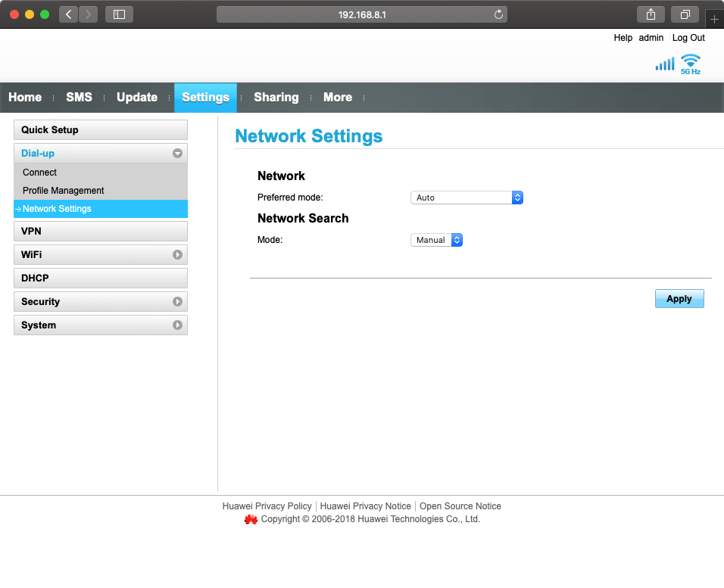Click the signal strength bars icon
Screen dimensions: 724x588
664,64
